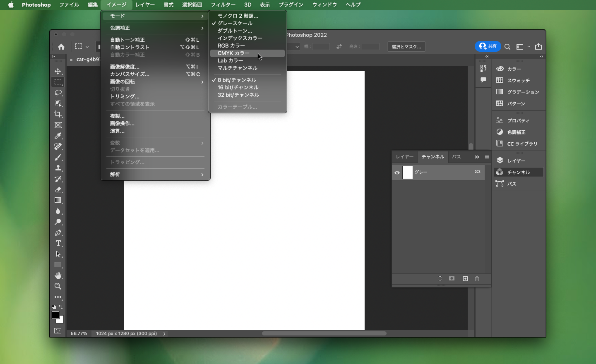Choose CMYK カラー mode
This screenshot has width=596, height=364.
point(248,53)
